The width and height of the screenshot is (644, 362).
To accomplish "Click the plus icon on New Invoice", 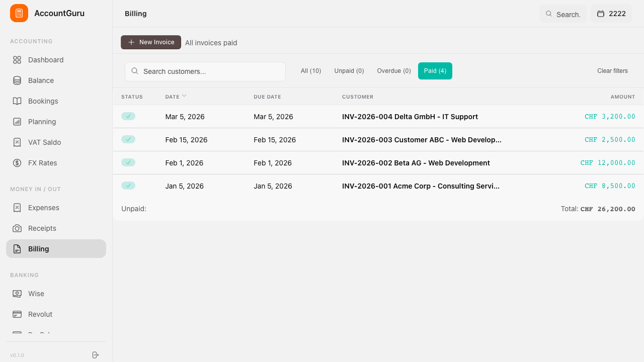I will [x=131, y=42].
